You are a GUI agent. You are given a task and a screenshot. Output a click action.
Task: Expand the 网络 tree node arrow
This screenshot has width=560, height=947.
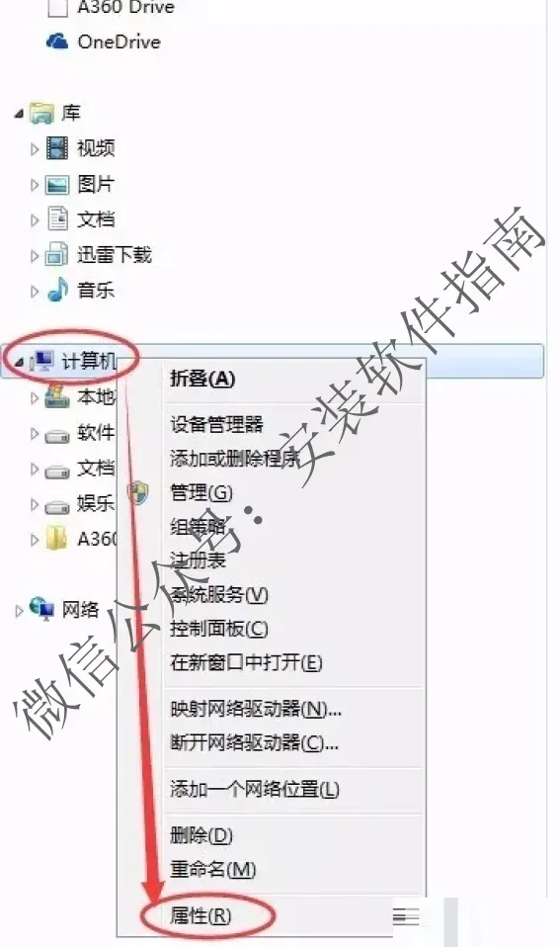[19, 611]
